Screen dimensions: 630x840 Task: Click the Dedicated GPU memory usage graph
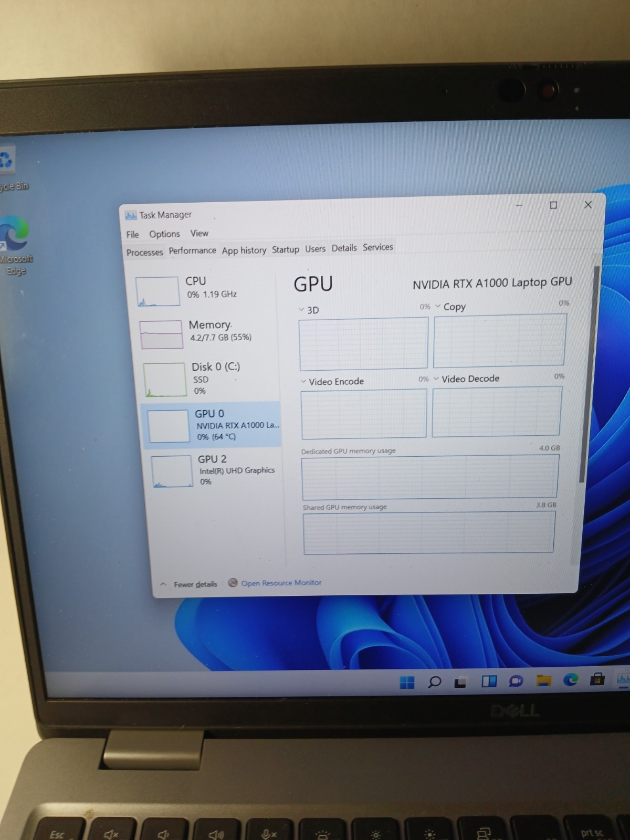(x=430, y=477)
